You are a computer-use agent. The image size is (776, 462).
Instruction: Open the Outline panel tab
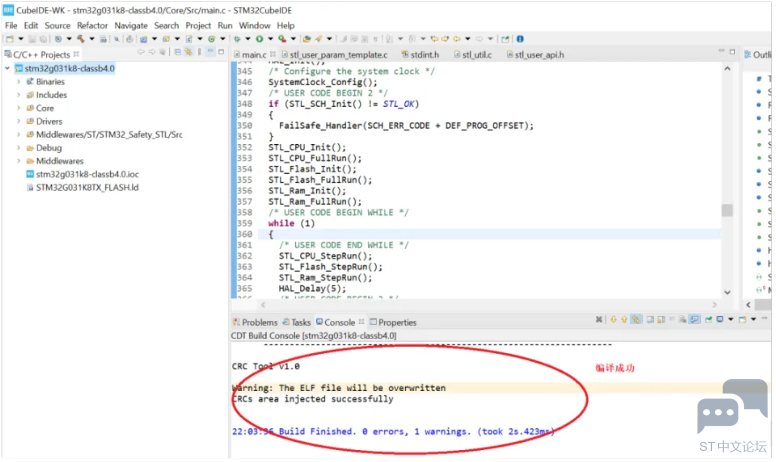click(758, 54)
